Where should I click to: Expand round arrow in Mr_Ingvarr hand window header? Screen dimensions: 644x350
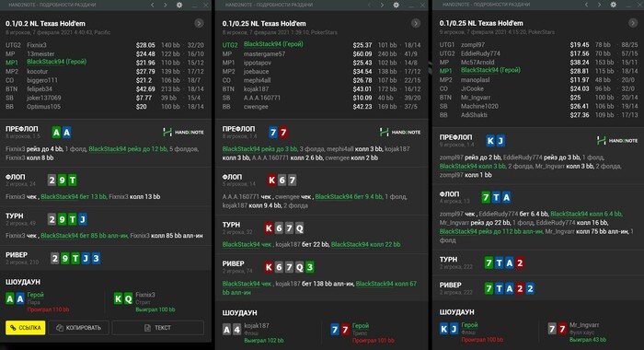[x=633, y=23]
